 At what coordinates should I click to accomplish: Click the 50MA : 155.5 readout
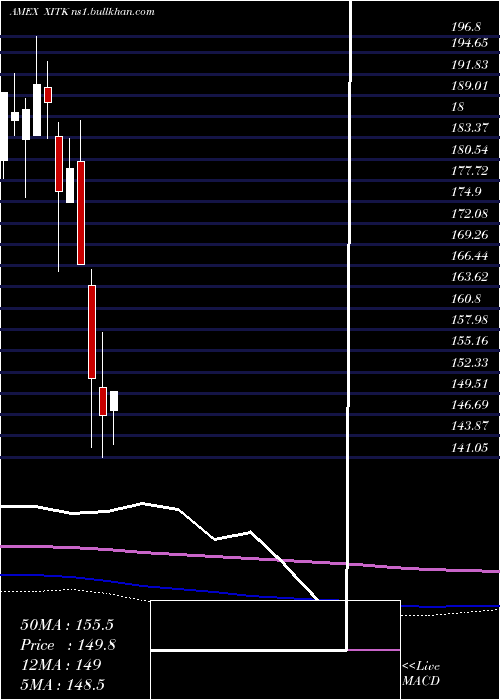[67, 625]
